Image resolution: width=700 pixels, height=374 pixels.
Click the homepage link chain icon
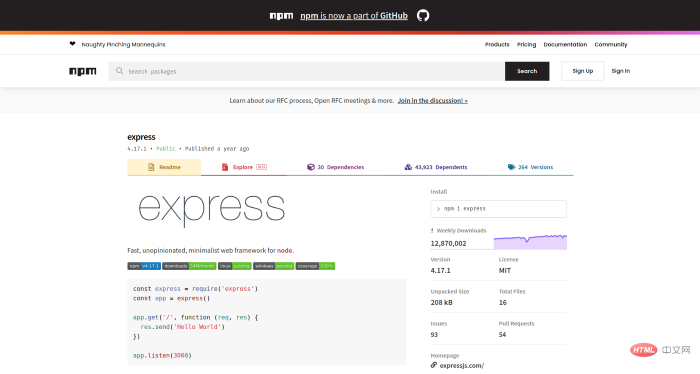point(433,365)
